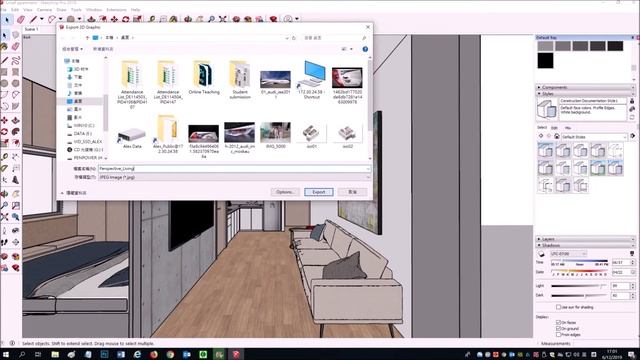
Task: Open the Camera menu
Action: click(x=44, y=9)
